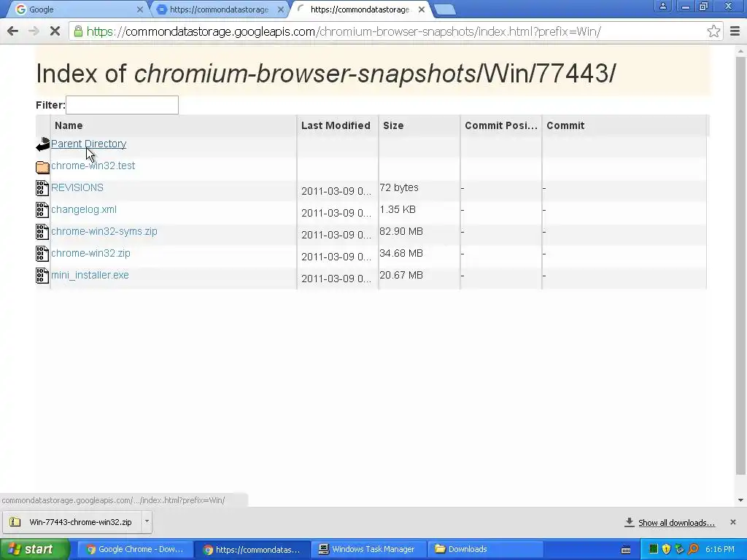Open a new tab button
This screenshot has width=747, height=560.
pos(445,9)
